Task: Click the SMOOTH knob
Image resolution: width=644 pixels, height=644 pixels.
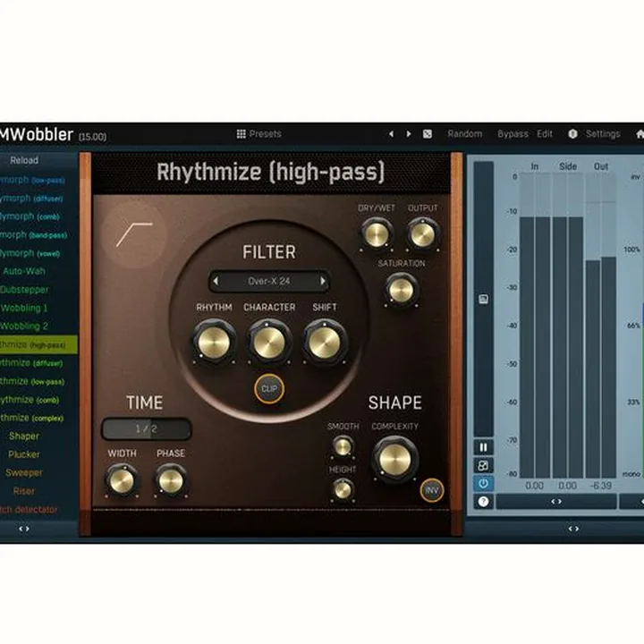Action: (x=343, y=447)
